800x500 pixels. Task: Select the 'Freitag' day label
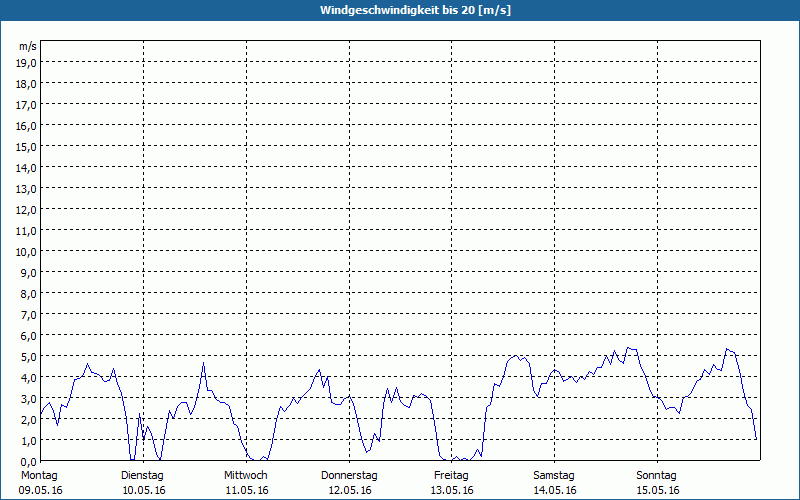(x=451, y=476)
